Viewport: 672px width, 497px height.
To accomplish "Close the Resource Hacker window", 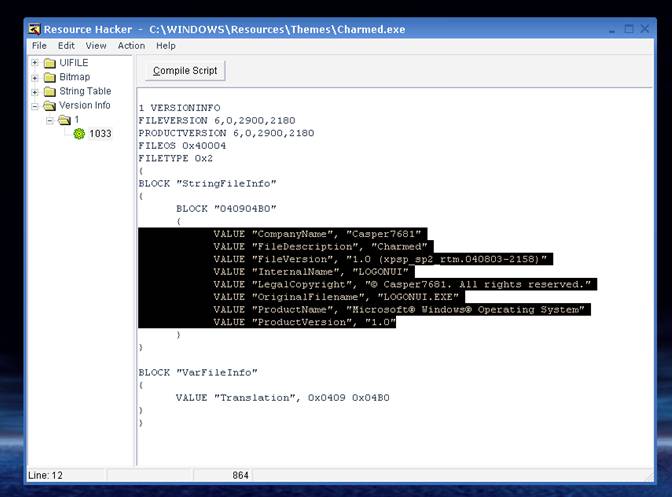I will (x=645, y=29).
